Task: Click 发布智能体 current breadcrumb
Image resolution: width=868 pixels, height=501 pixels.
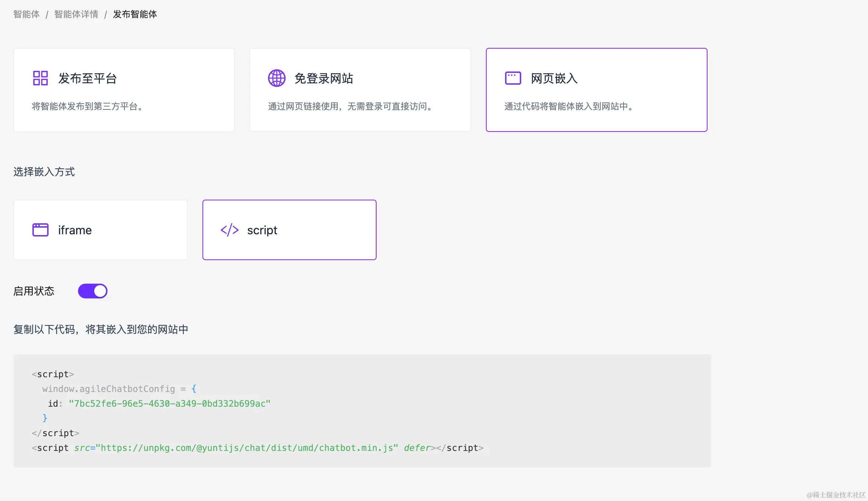Action: 135,14
